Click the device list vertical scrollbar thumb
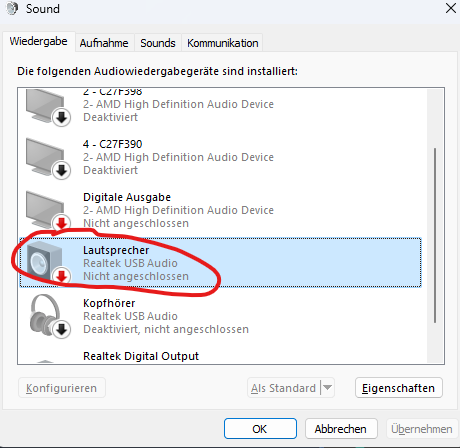 [x=435, y=235]
